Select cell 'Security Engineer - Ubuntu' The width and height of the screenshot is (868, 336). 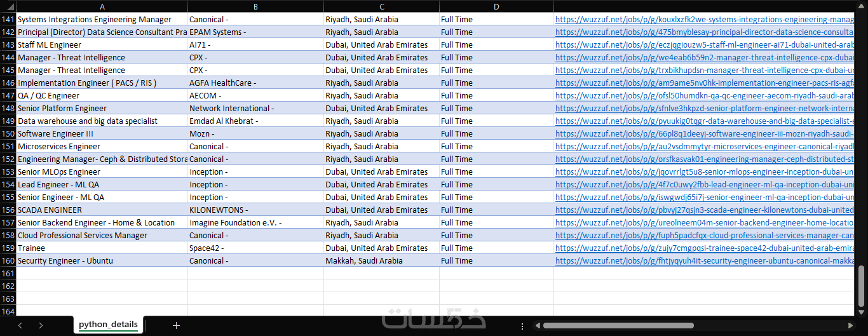(x=102, y=260)
